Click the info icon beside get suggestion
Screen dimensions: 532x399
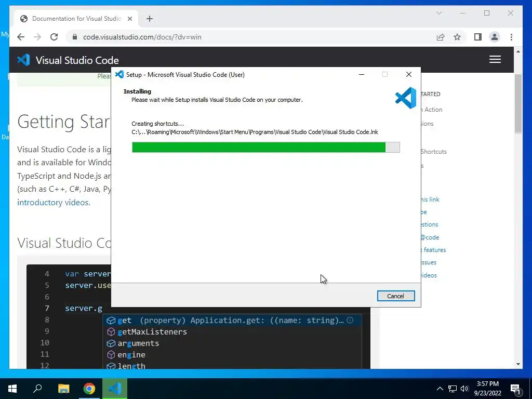coord(350,320)
